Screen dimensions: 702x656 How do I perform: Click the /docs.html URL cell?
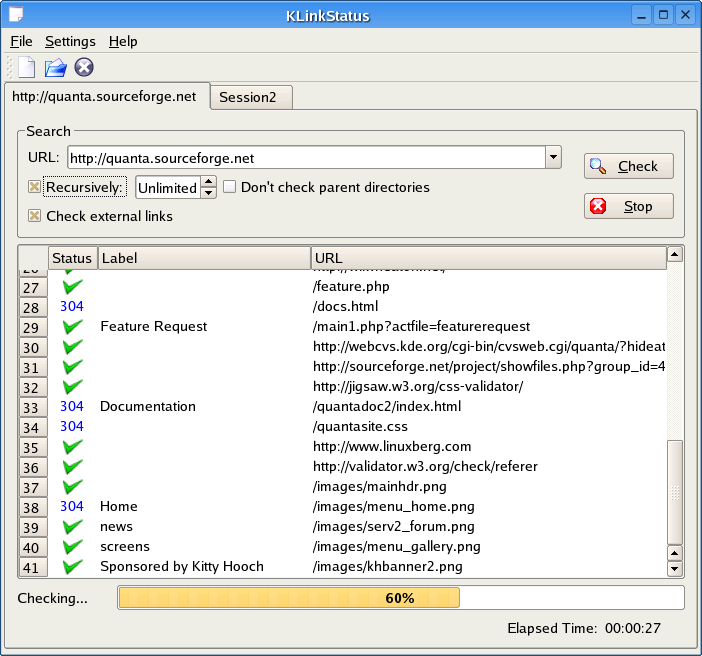point(346,306)
